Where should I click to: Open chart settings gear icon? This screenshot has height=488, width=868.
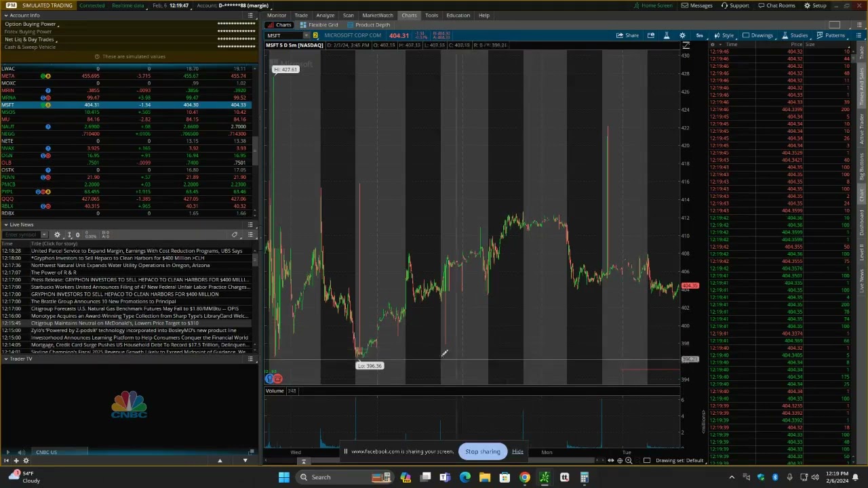coord(682,35)
